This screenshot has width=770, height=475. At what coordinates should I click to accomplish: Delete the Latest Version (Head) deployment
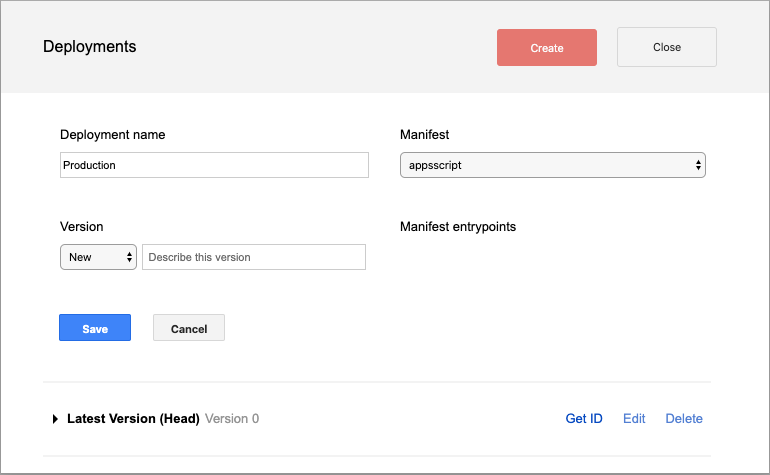click(x=684, y=419)
